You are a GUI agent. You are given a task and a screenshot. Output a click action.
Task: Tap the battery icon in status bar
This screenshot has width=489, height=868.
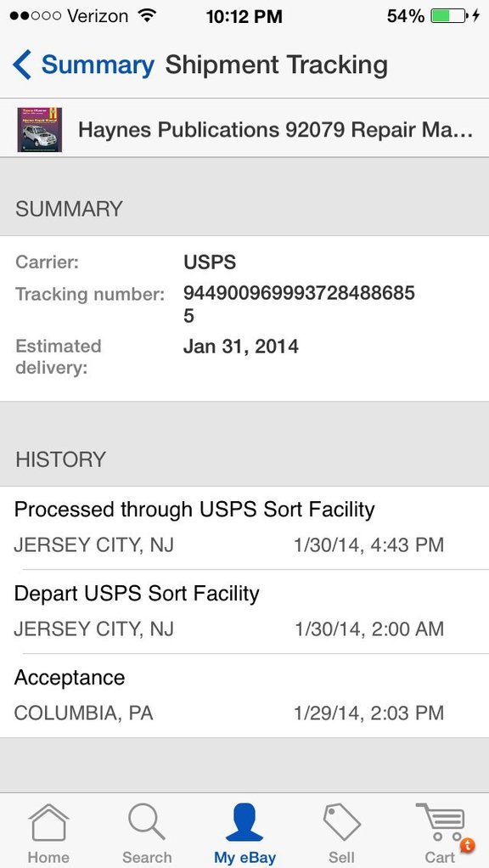tap(450, 15)
